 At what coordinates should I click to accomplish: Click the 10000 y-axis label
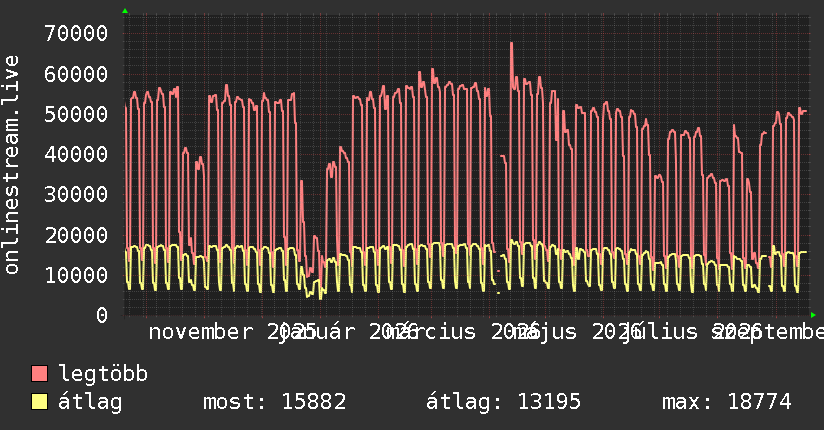tap(76, 275)
